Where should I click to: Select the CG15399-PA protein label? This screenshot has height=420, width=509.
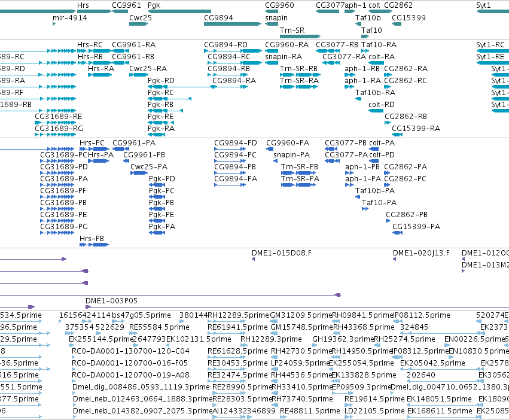[x=416, y=226]
